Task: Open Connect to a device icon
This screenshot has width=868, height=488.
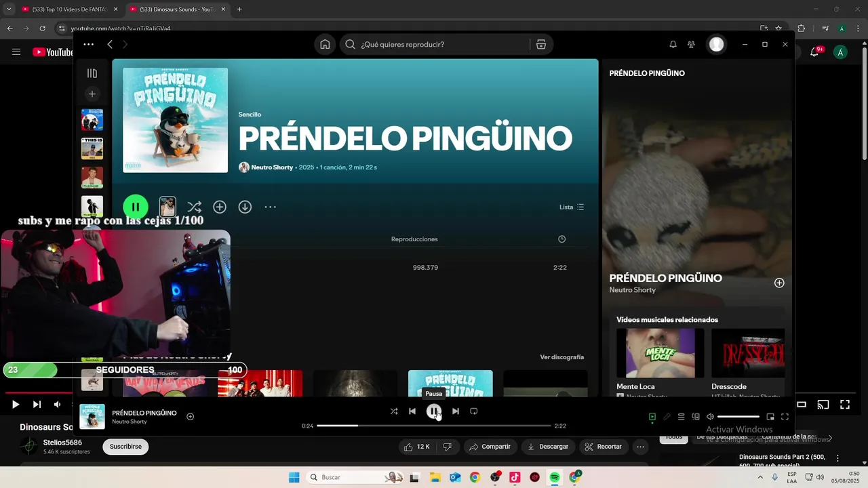Action: [x=696, y=417]
